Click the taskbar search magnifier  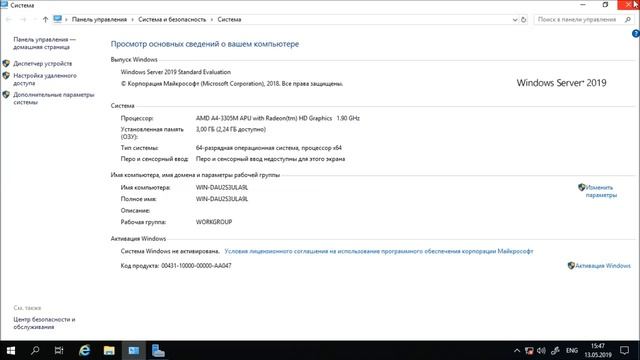(x=35, y=351)
